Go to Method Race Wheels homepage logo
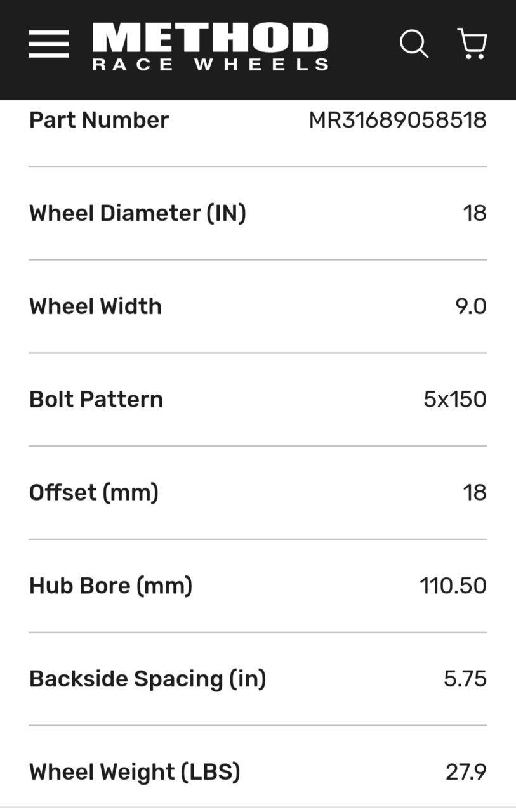The width and height of the screenshot is (516, 812). coord(211,46)
